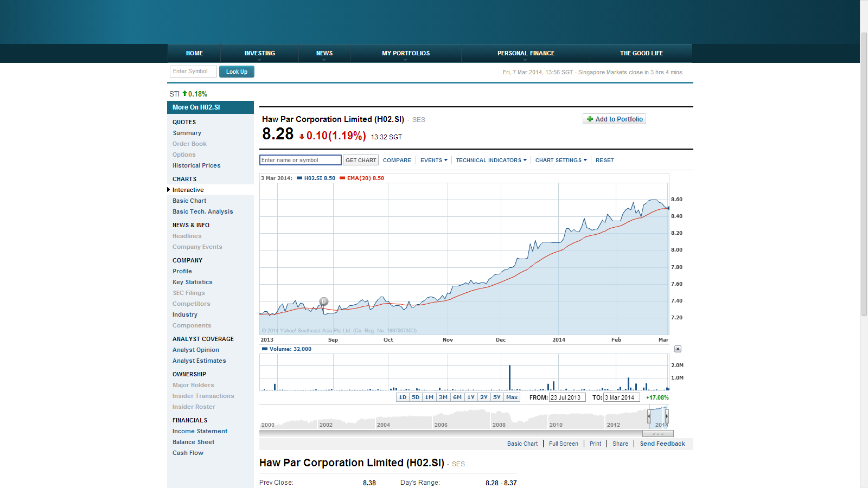The width and height of the screenshot is (868, 488).
Task: Close the Volume panel with X icon
Action: coord(678,349)
